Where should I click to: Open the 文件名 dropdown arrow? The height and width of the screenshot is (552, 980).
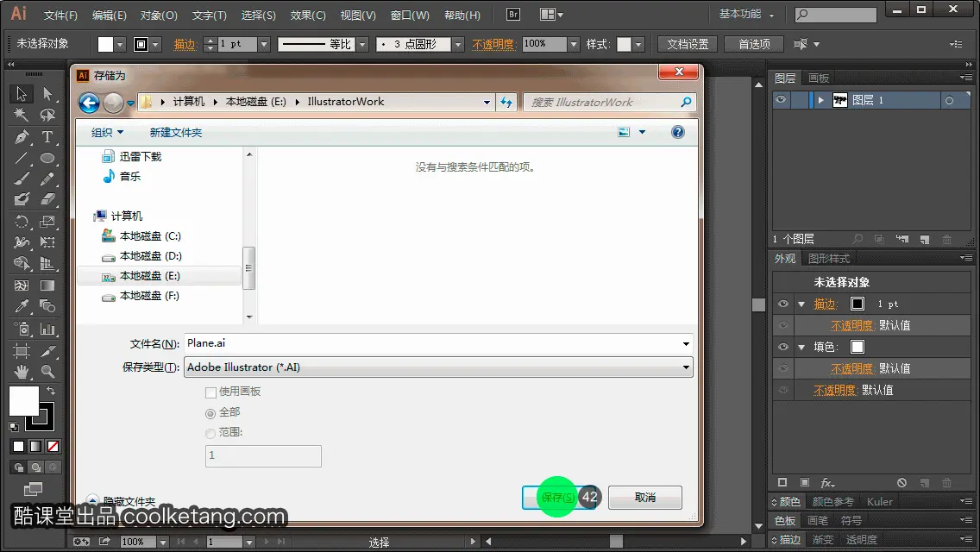(686, 344)
